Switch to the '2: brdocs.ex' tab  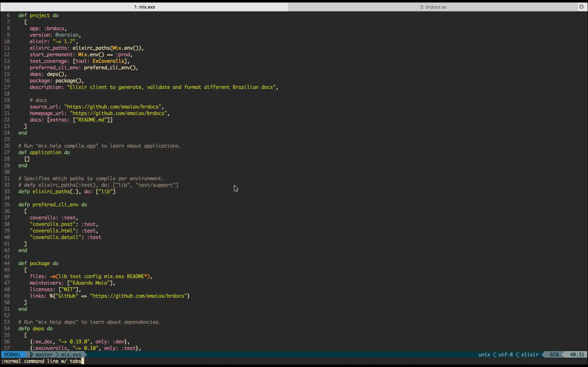433,7
